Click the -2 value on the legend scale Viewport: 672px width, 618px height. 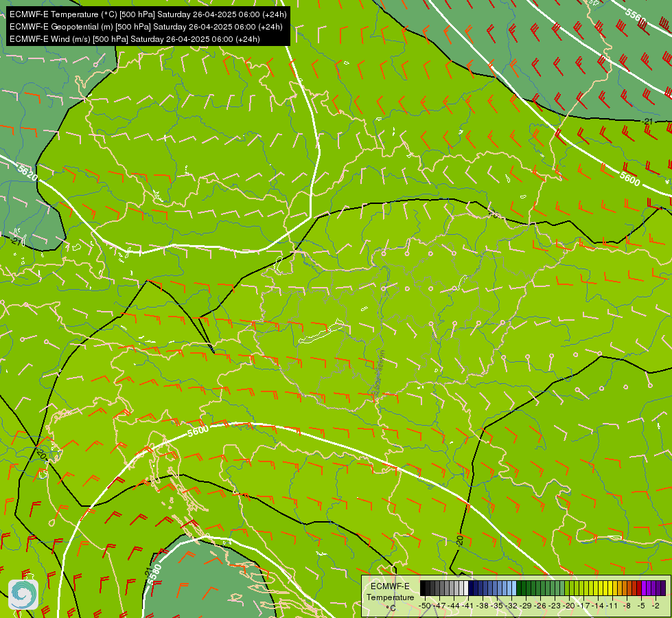point(656,606)
